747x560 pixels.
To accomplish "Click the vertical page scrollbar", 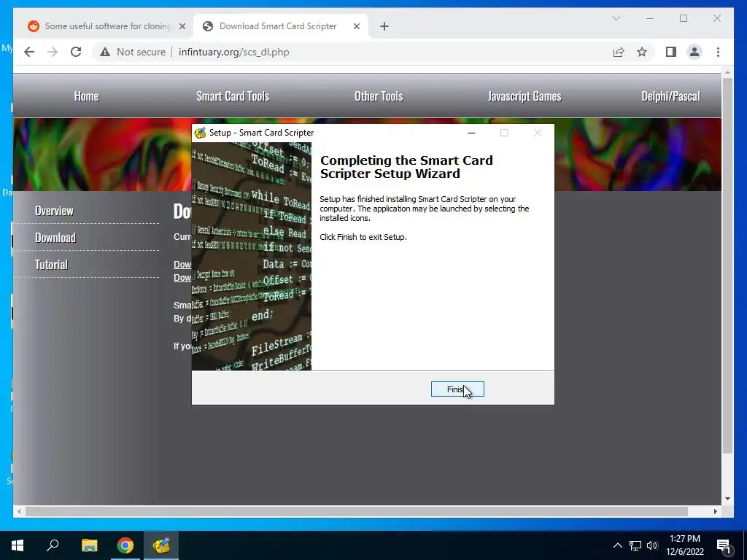I will click(x=727, y=265).
